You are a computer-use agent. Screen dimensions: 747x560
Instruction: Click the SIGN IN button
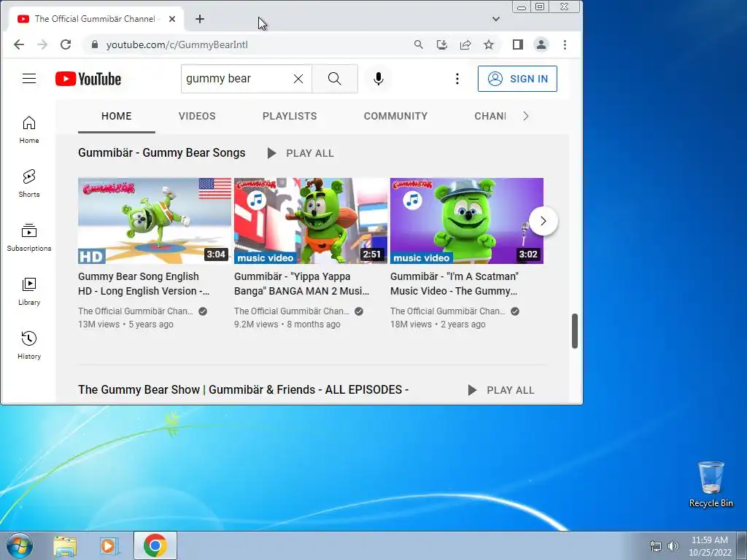[x=517, y=79]
